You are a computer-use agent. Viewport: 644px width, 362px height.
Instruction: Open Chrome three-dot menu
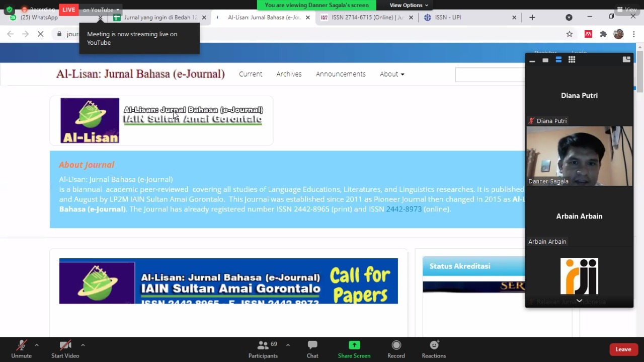click(x=634, y=34)
